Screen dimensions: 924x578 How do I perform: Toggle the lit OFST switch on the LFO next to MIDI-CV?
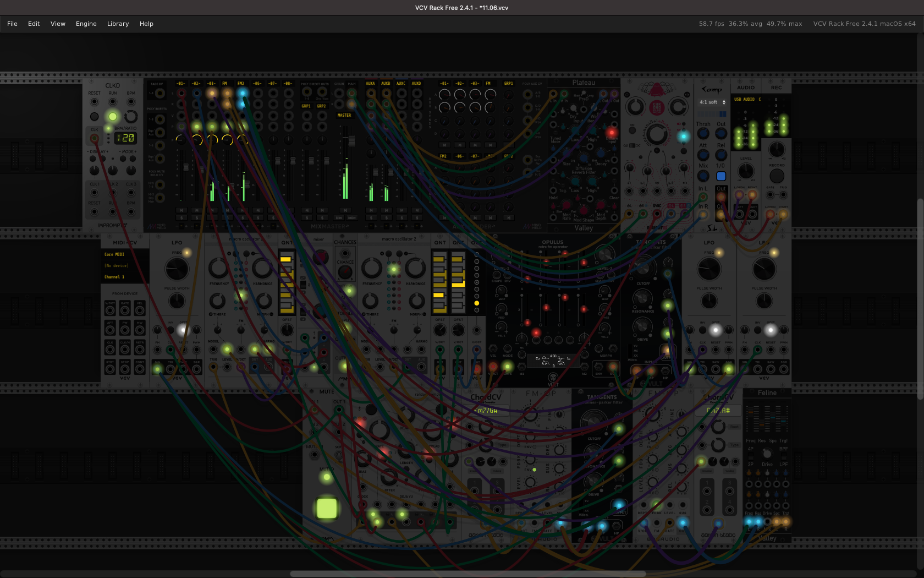[183, 330]
